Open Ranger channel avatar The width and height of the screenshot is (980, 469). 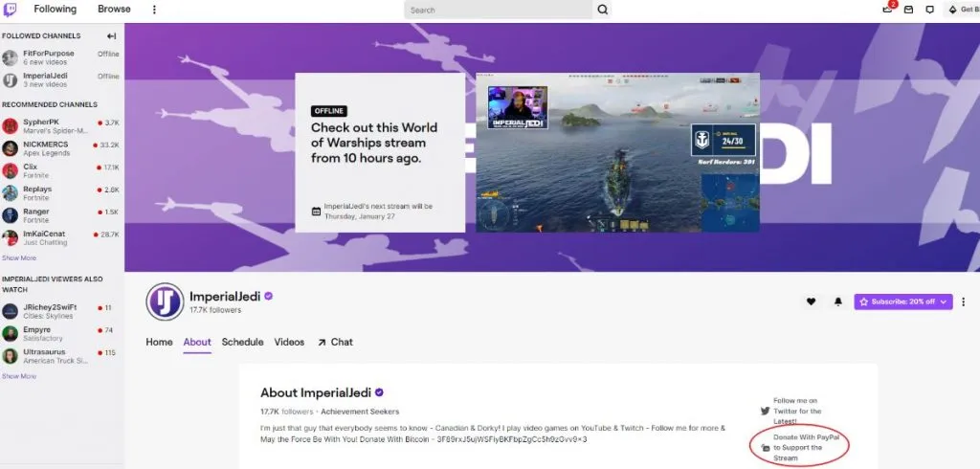[10, 215]
